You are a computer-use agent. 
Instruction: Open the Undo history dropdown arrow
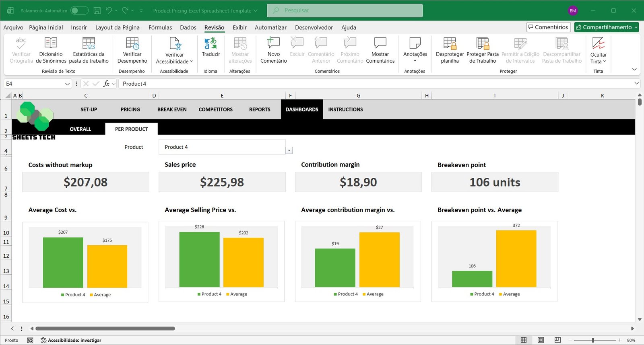(116, 11)
